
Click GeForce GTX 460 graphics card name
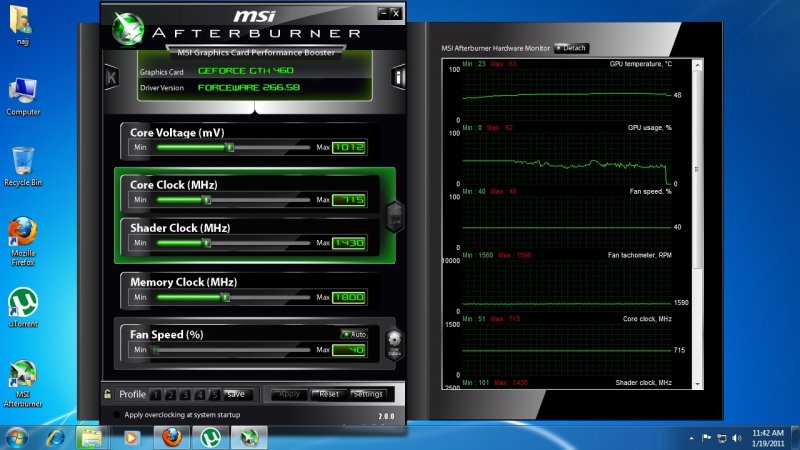click(246, 71)
